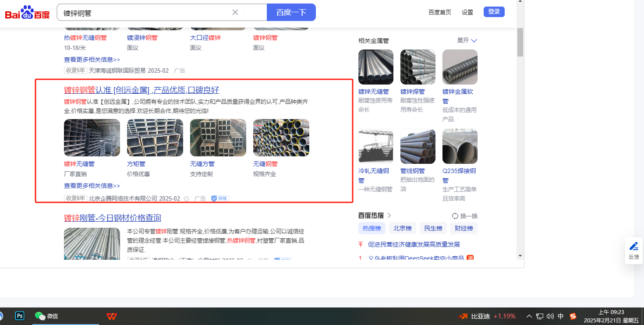Go to 百度首页 in the header

(x=440, y=12)
